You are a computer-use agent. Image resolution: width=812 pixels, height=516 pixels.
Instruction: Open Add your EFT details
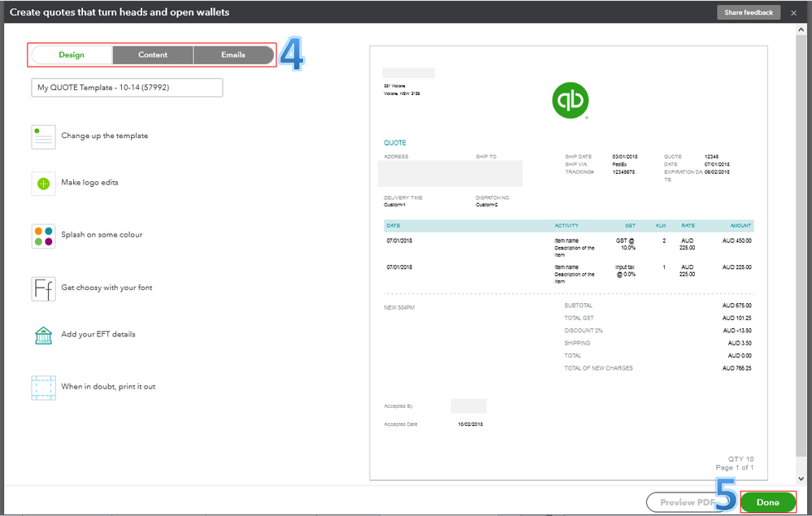[98, 334]
